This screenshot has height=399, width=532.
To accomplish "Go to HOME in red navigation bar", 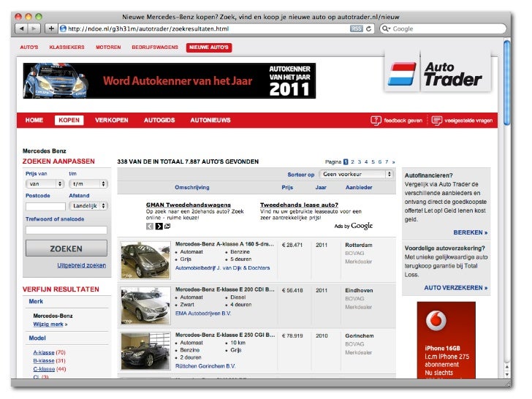I will 34,120.
